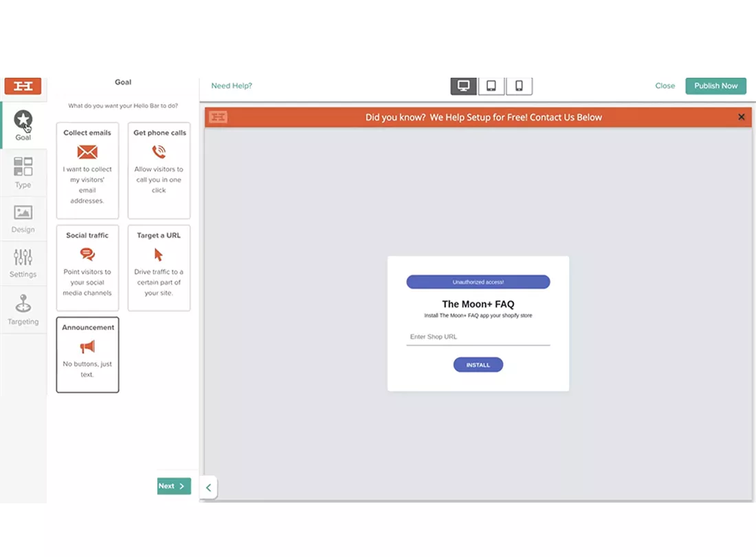Viewport: 756px width, 557px height.
Task: Click the Publish Now button
Action: [715, 86]
